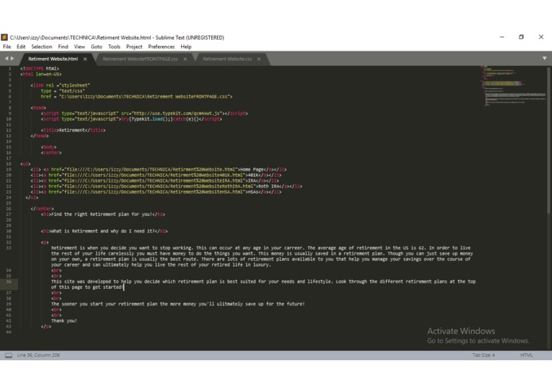Place cursor on the DOCTYPE html line
The width and height of the screenshot is (552, 392).
pos(40,68)
